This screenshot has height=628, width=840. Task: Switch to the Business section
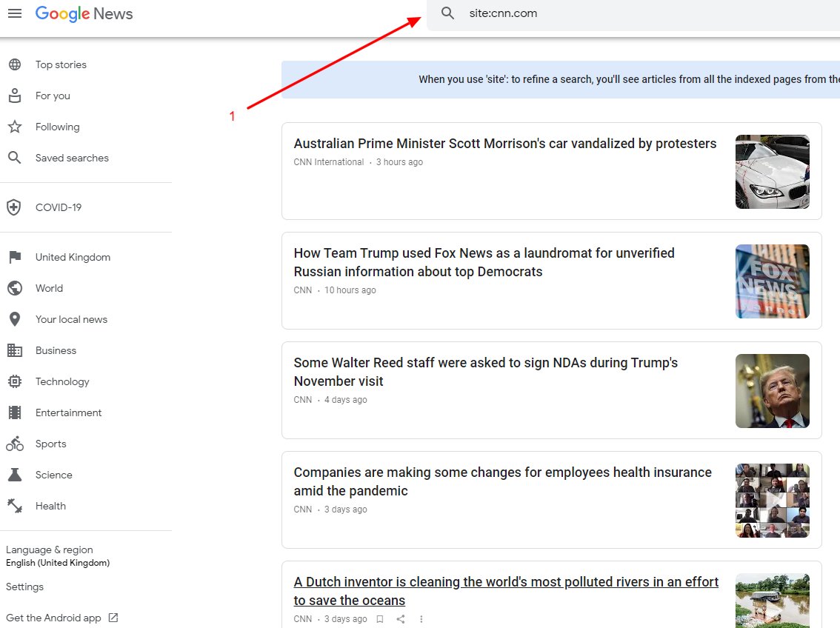56,350
